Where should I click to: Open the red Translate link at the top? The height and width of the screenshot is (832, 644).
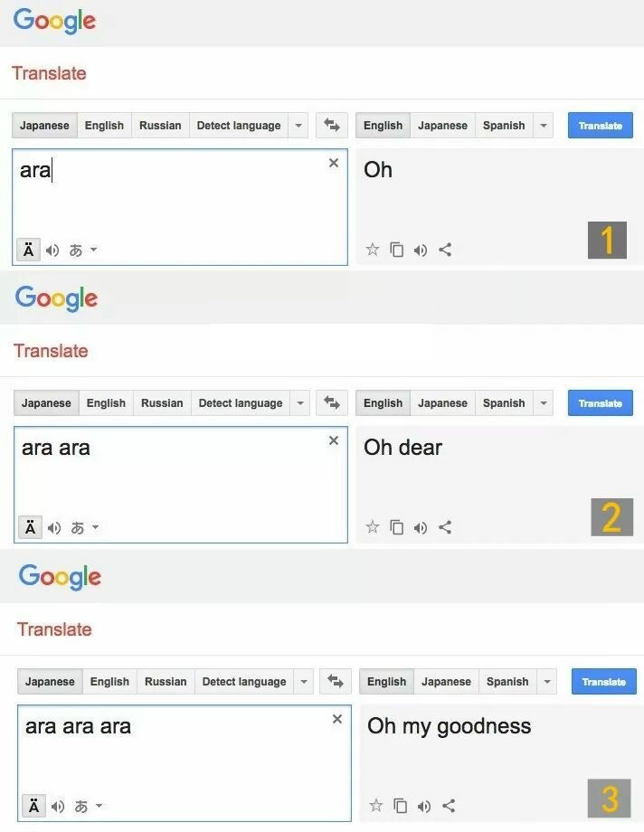(49, 73)
